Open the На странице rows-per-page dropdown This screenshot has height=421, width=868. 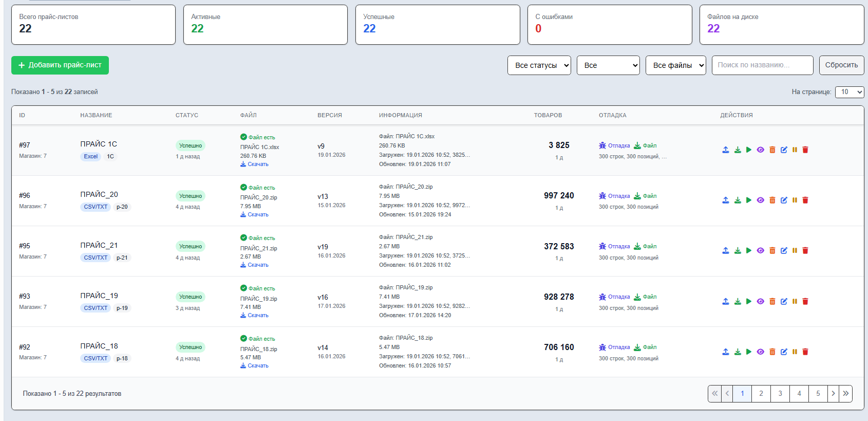click(x=850, y=92)
